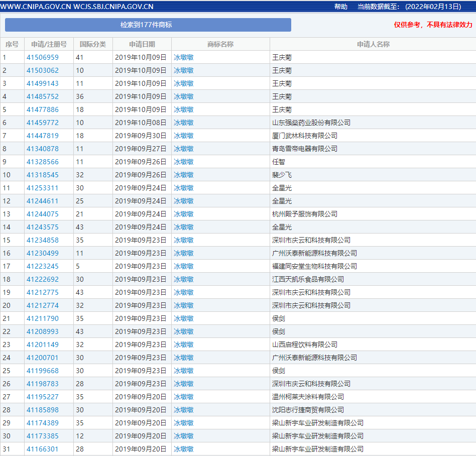Open registration number 41211790

coord(43,318)
